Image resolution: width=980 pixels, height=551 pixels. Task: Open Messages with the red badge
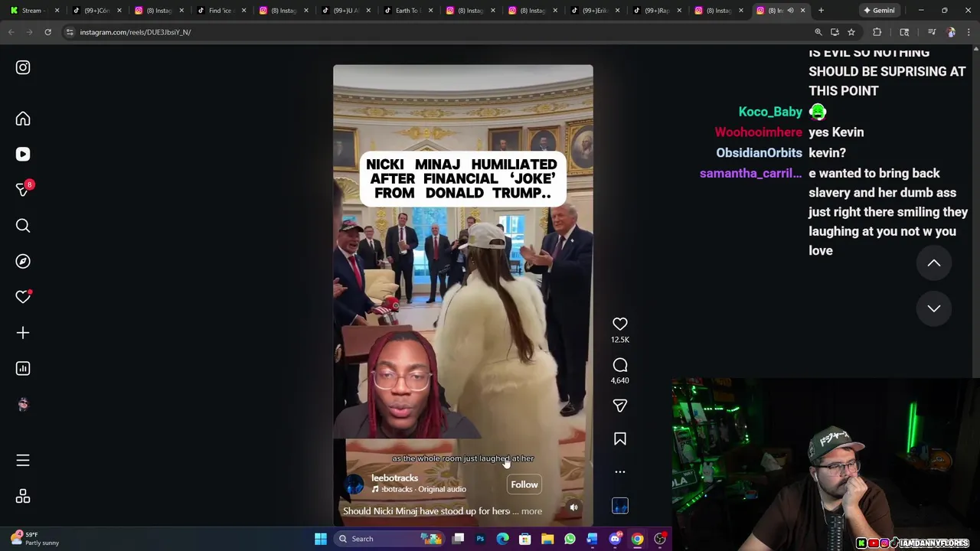[23, 190]
